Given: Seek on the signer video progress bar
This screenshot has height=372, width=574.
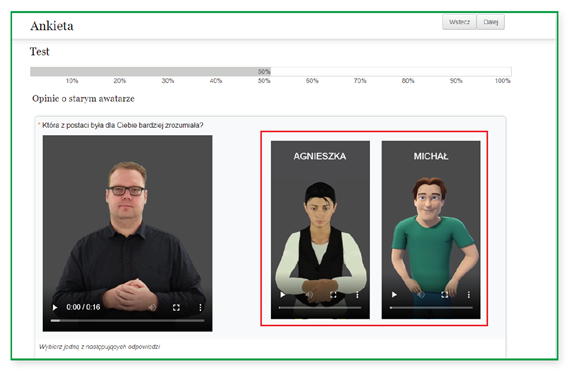Looking at the screenshot, I should pos(127,321).
